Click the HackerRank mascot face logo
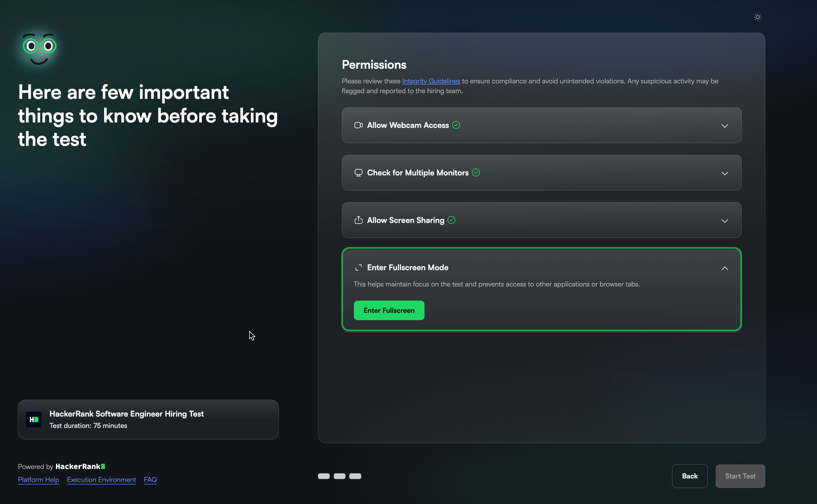 tap(39, 49)
